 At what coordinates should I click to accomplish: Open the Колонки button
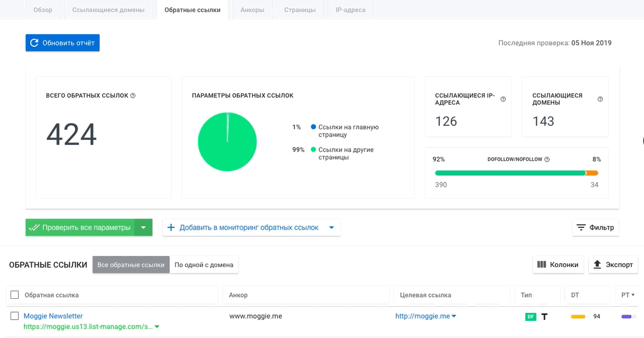(558, 265)
